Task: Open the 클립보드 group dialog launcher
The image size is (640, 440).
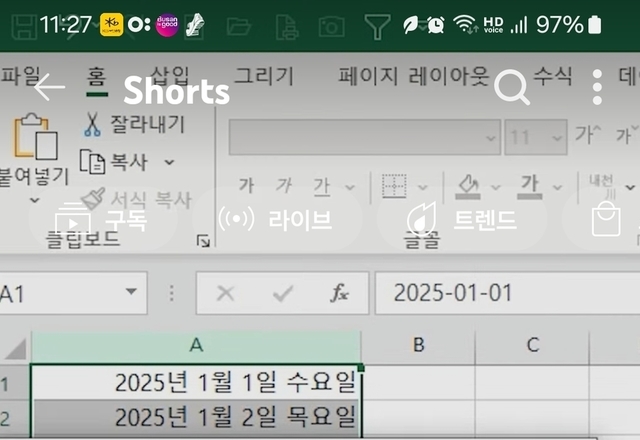Action: [x=203, y=241]
